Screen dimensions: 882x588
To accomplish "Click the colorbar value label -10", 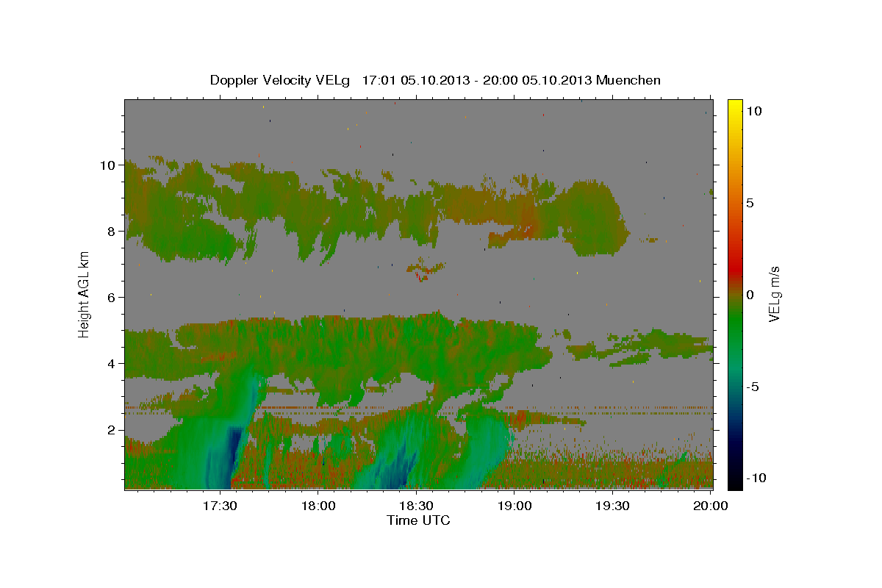I will (756, 478).
